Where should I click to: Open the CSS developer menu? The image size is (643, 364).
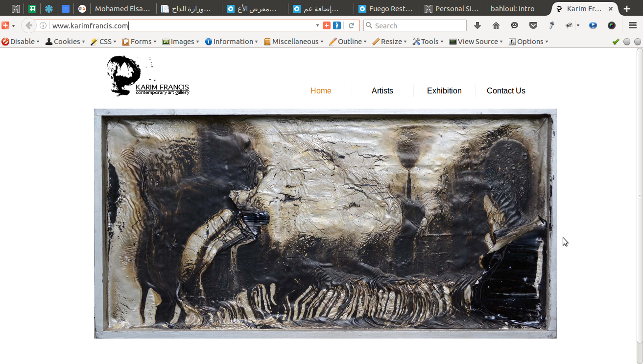(x=103, y=42)
